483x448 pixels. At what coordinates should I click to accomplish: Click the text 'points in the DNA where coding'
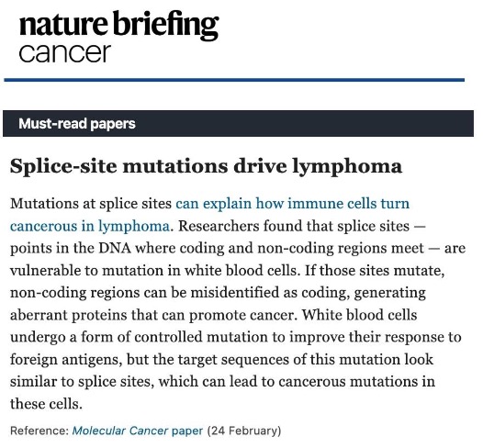(x=117, y=248)
